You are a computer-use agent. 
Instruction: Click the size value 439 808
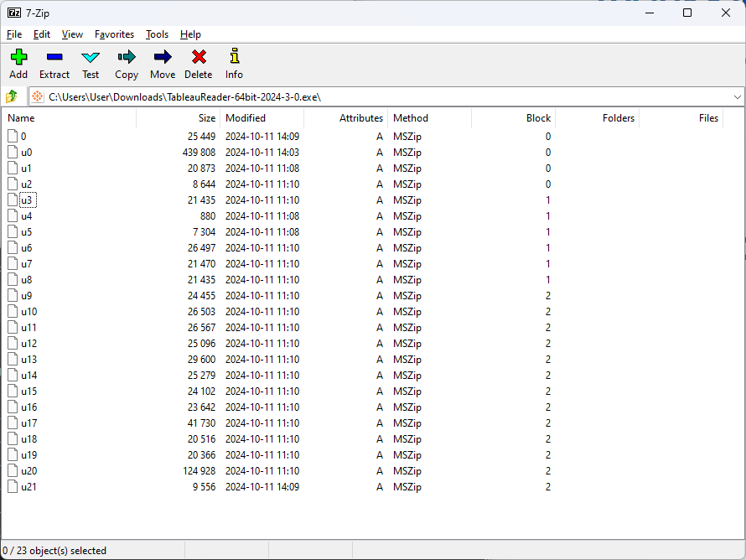coord(199,153)
